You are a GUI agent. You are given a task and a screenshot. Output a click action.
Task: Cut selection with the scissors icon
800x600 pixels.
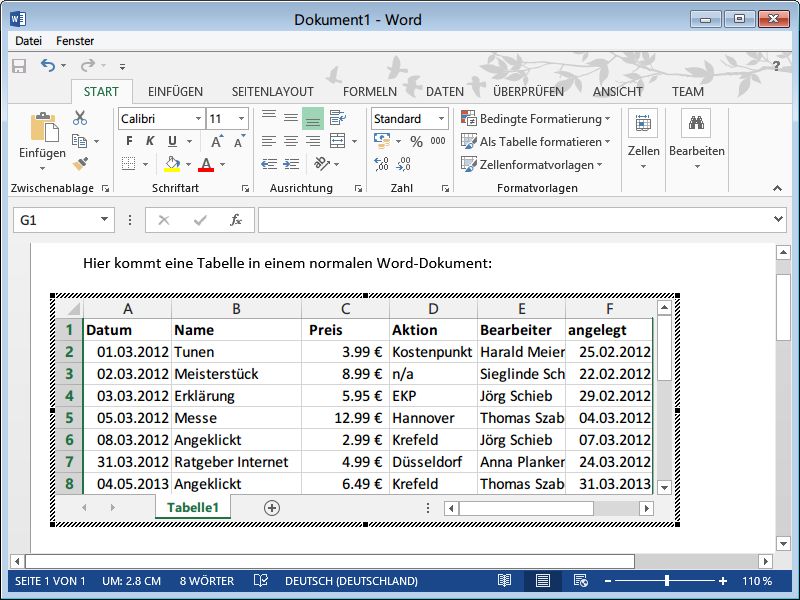(80, 118)
